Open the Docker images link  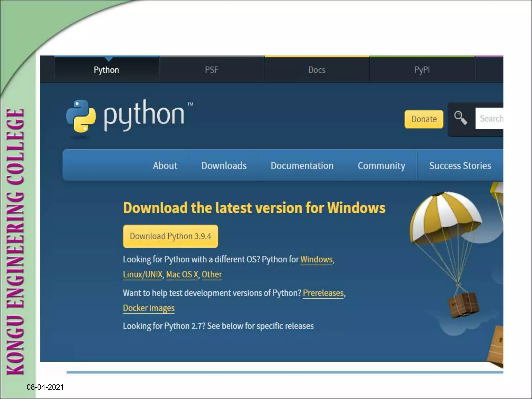point(149,308)
